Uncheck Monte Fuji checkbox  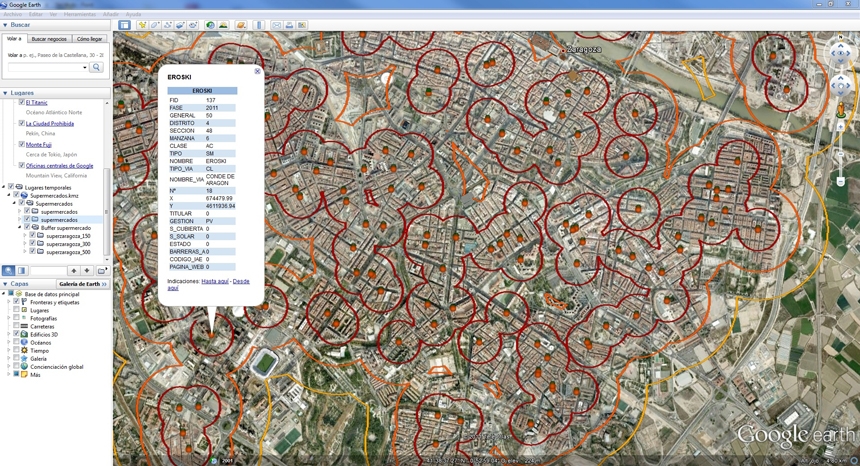pyautogui.click(x=21, y=144)
